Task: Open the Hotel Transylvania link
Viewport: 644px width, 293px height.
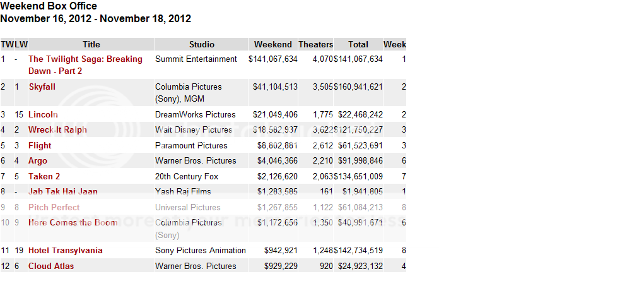Action: [65, 251]
